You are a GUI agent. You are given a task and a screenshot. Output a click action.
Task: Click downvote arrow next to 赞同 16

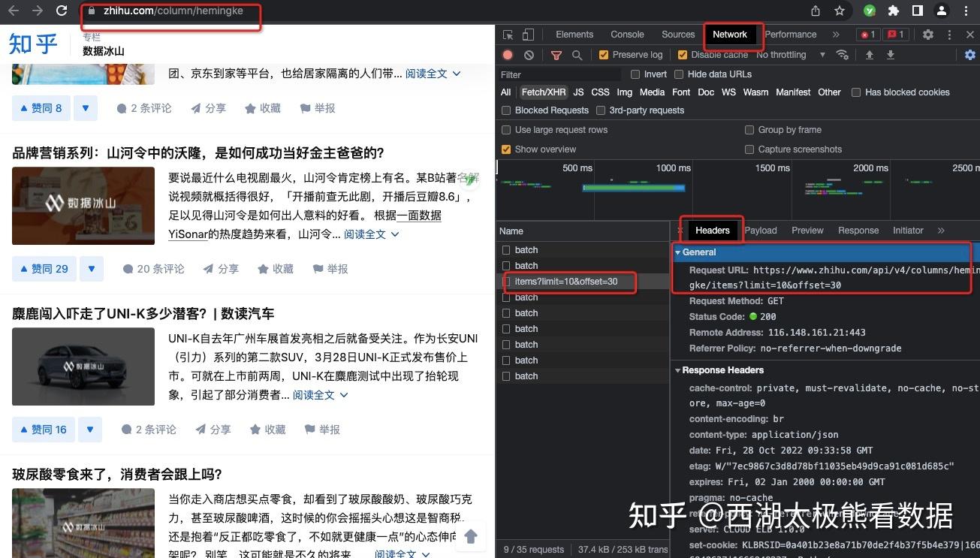[x=90, y=430]
